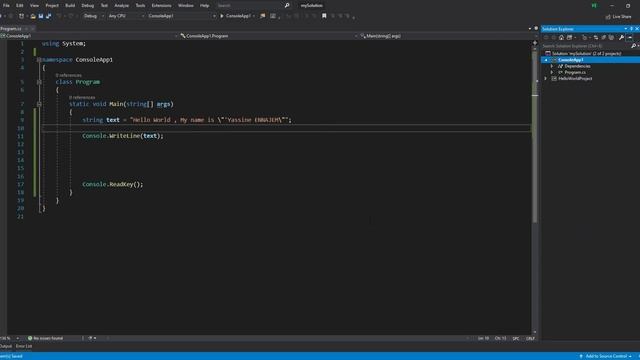Open the View menu
Viewport: 640px width, 360px height.
(34, 5)
